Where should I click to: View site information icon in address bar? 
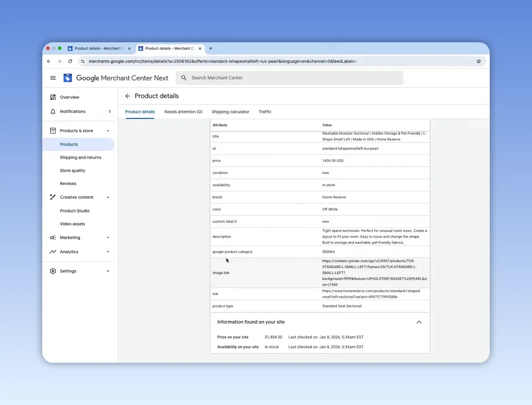(83, 61)
